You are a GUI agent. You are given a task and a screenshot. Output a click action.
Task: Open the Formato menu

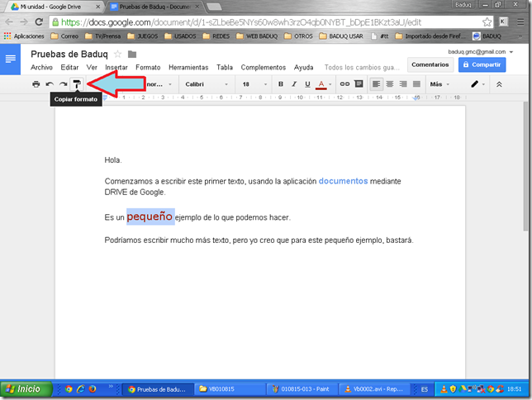click(148, 67)
